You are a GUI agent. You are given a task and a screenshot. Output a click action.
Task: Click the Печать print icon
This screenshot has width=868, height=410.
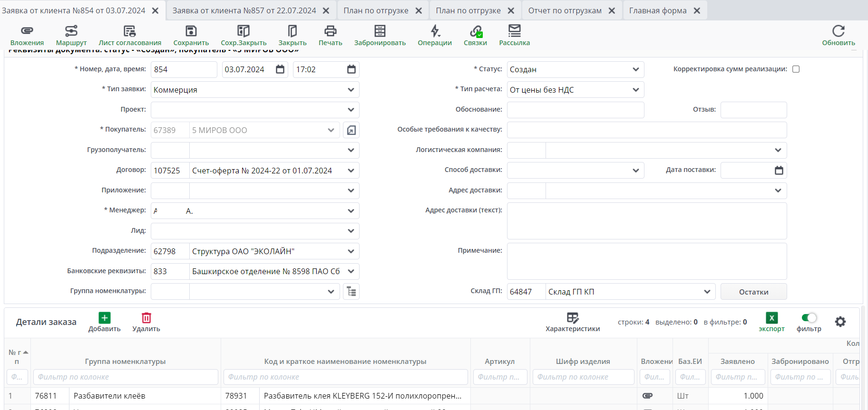[330, 31]
